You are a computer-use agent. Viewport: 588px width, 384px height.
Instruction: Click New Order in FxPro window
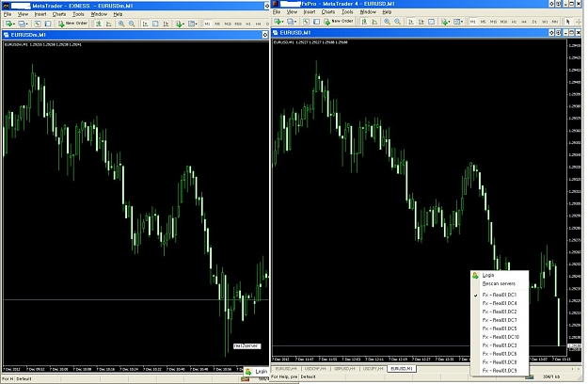339,22
